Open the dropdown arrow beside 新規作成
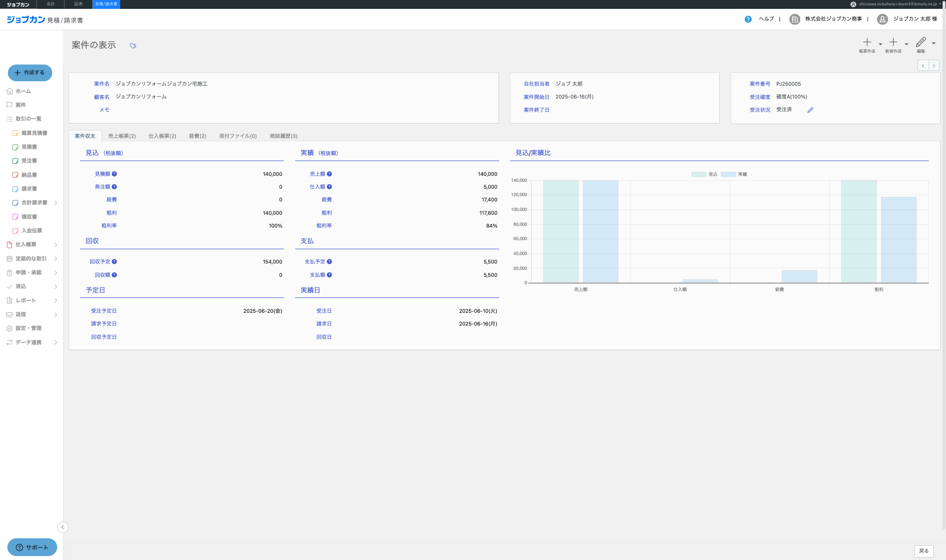The height and width of the screenshot is (560, 946). pos(907,44)
